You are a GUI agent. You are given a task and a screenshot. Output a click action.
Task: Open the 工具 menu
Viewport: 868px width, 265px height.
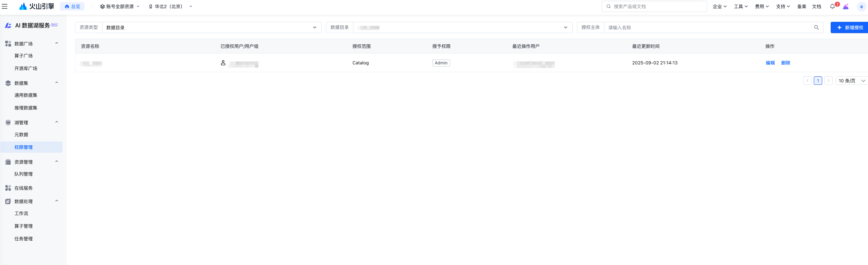[741, 6]
